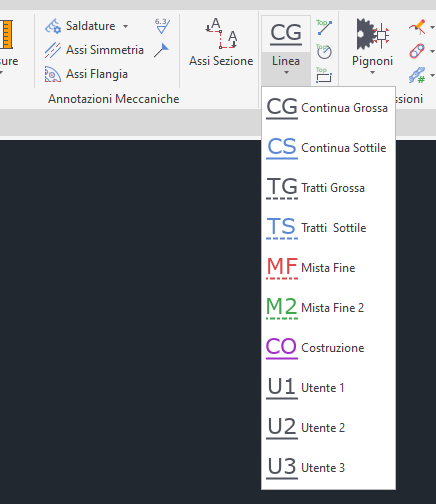Viewport: 436px width, 504px height.
Task: Collapse the Linea dropdown arrow
Action: (x=286, y=72)
